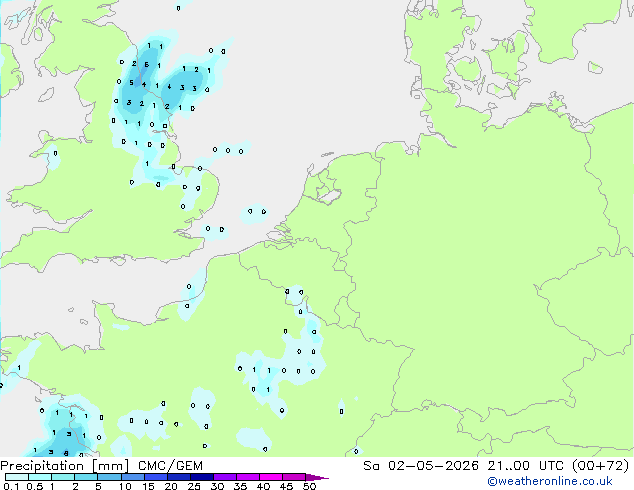Click the 35–40 mm violet legend swatch

(247, 477)
